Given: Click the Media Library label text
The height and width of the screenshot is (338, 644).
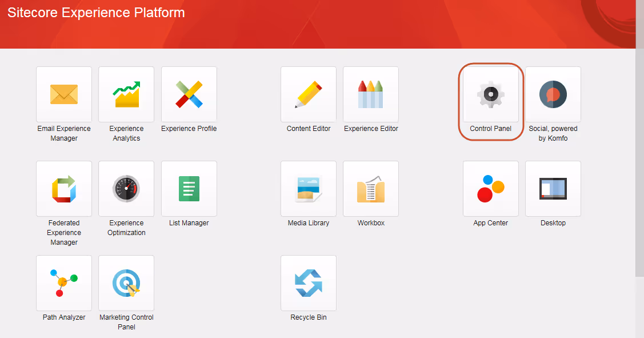Looking at the screenshot, I should click(x=308, y=222).
